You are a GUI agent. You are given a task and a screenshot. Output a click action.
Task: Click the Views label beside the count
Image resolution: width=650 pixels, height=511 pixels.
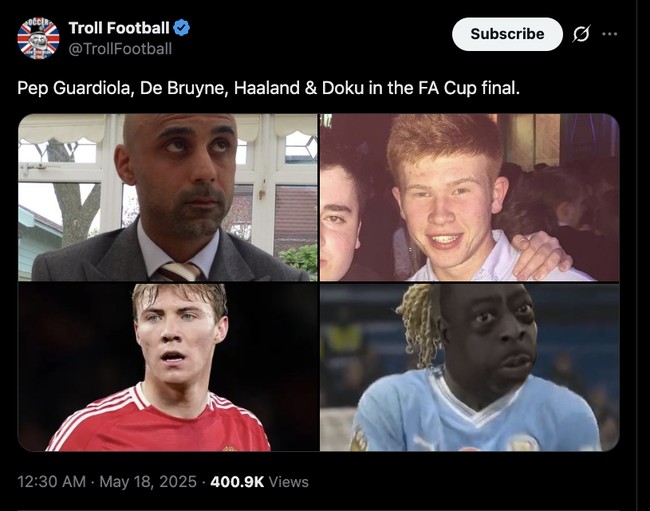pos(289,482)
